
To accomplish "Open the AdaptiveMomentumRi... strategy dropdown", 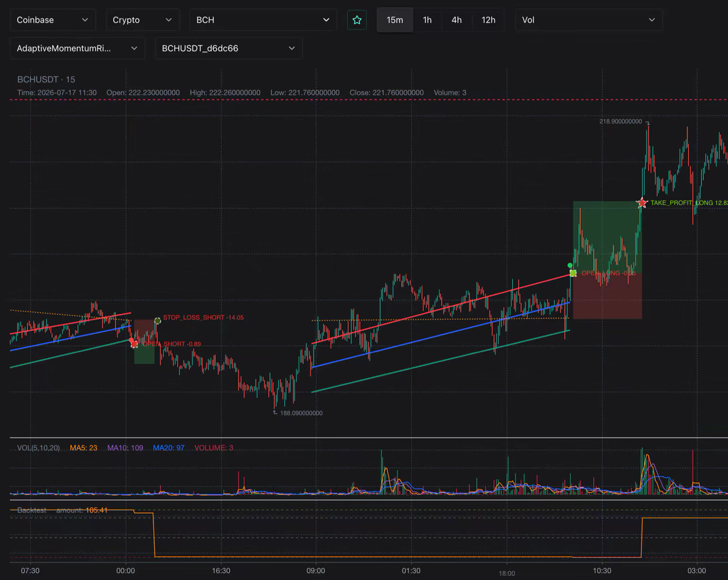I will (77, 48).
